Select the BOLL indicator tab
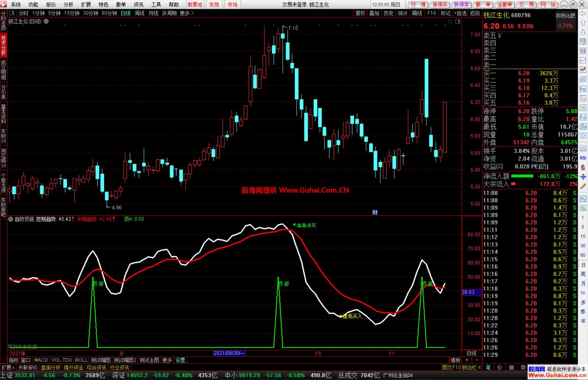588x380 pixels. pos(81,360)
